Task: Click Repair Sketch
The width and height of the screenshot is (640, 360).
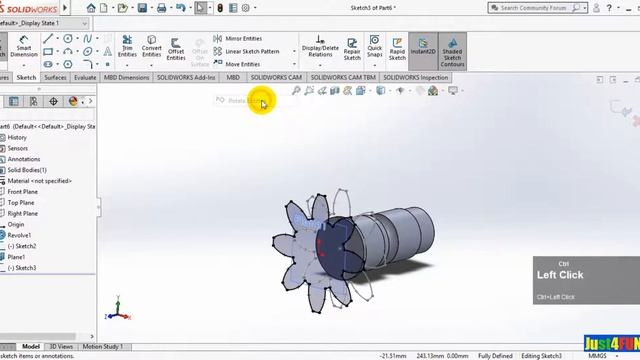Action: pos(352,49)
